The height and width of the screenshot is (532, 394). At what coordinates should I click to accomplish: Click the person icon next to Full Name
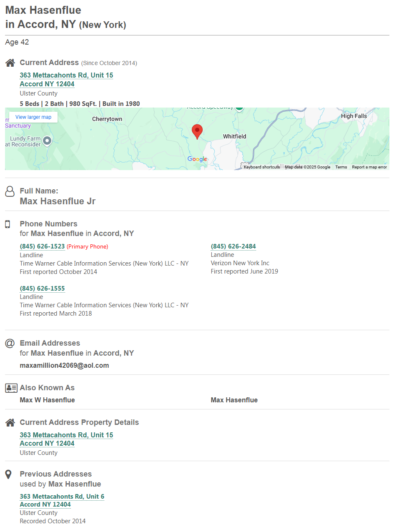[x=10, y=191]
